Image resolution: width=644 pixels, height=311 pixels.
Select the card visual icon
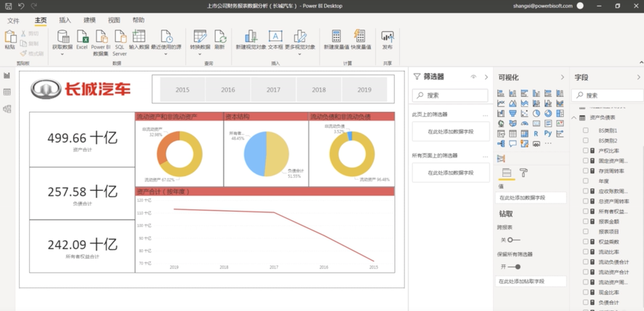536,123
